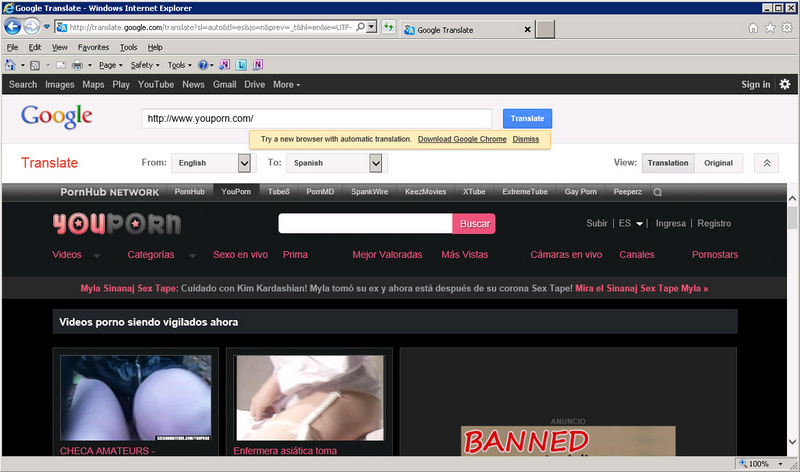800x472 pixels.
Task: Click the refresh/compatibility icon beside address bar
Action: pyautogui.click(x=389, y=27)
